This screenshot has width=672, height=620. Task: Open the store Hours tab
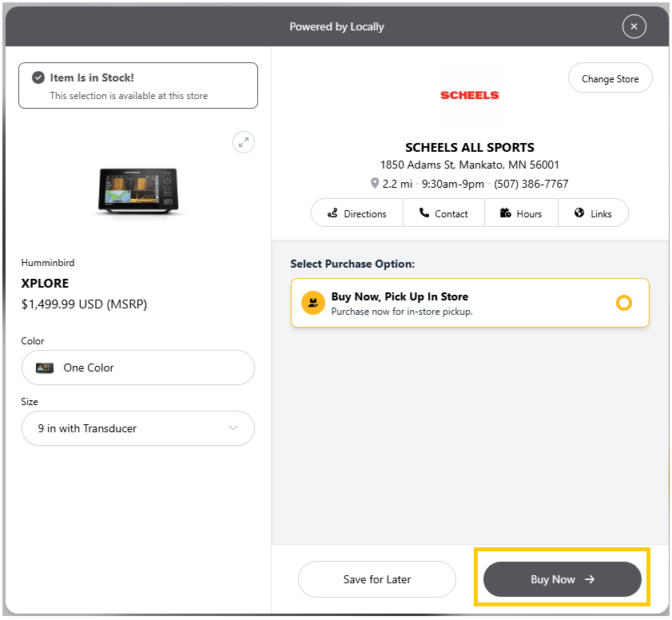[520, 213]
